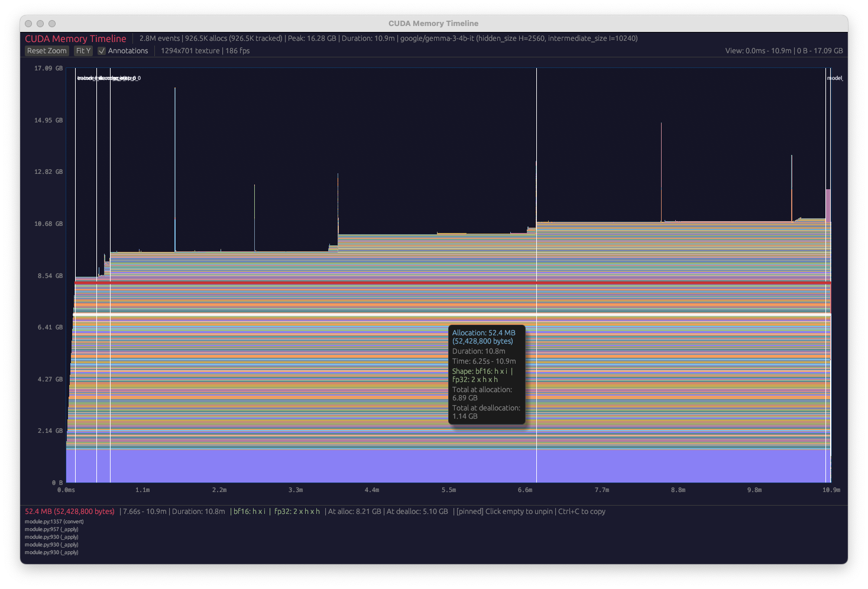Click the module.py:1357 (convert) stack frame
Screen dimensions: 868x589
click(54, 522)
